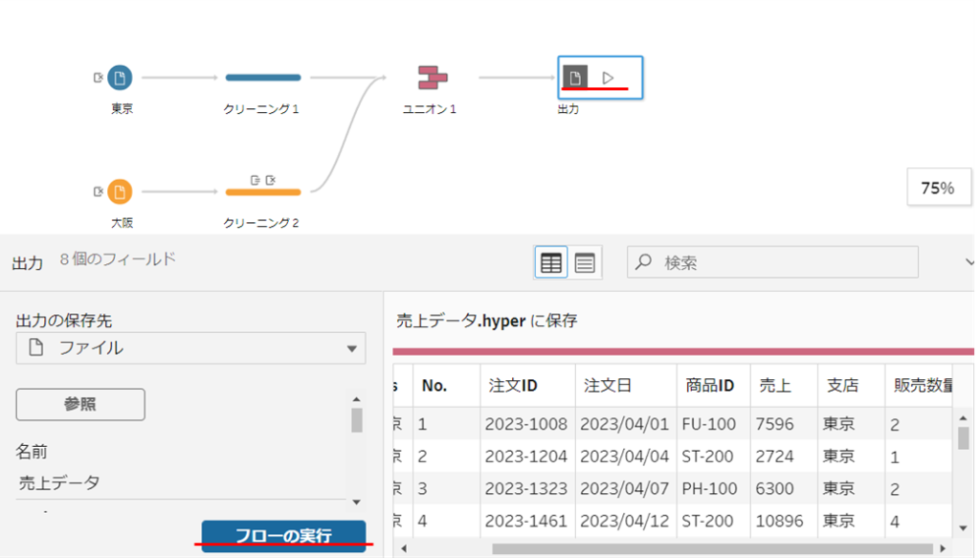Click the 参照 browse button
The image size is (980, 558).
coord(80,404)
